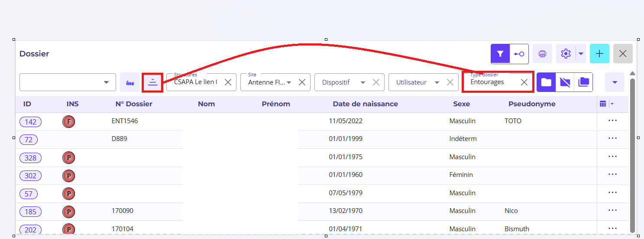This screenshot has width=644, height=239.
Task: Clear the Entourages type dossier filter
Action: click(x=524, y=82)
